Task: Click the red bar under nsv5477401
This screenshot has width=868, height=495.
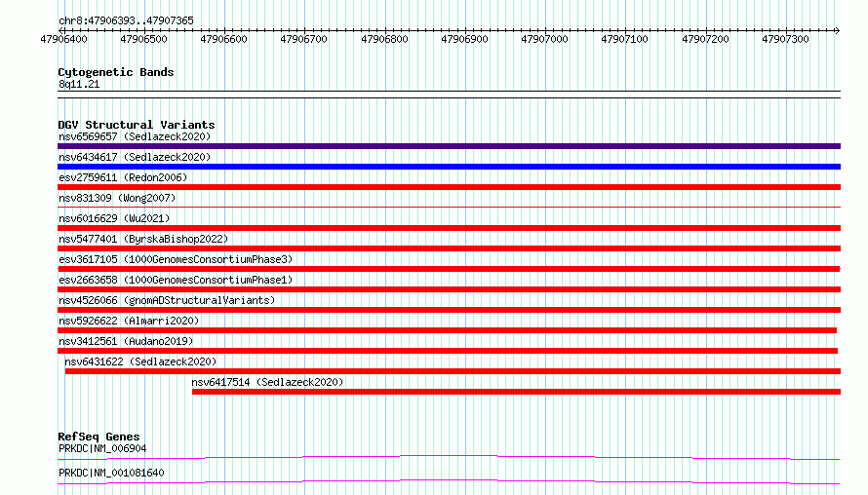Action: pyautogui.click(x=449, y=248)
